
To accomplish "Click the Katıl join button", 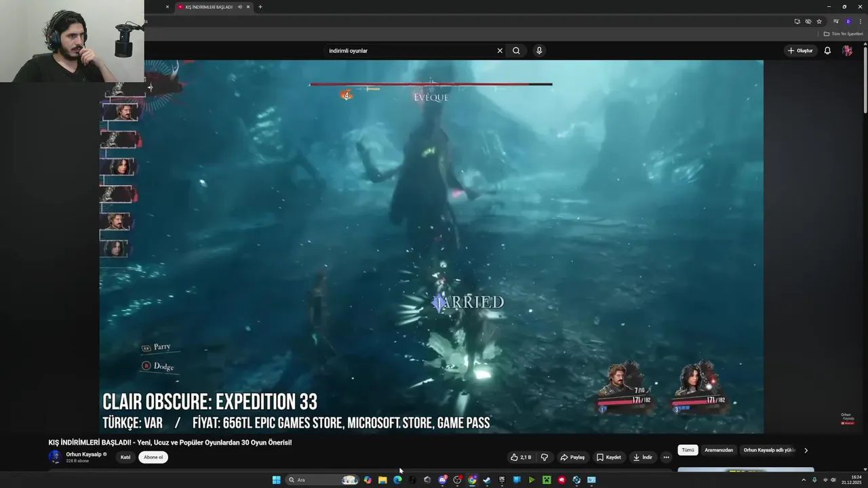I will [x=125, y=457].
